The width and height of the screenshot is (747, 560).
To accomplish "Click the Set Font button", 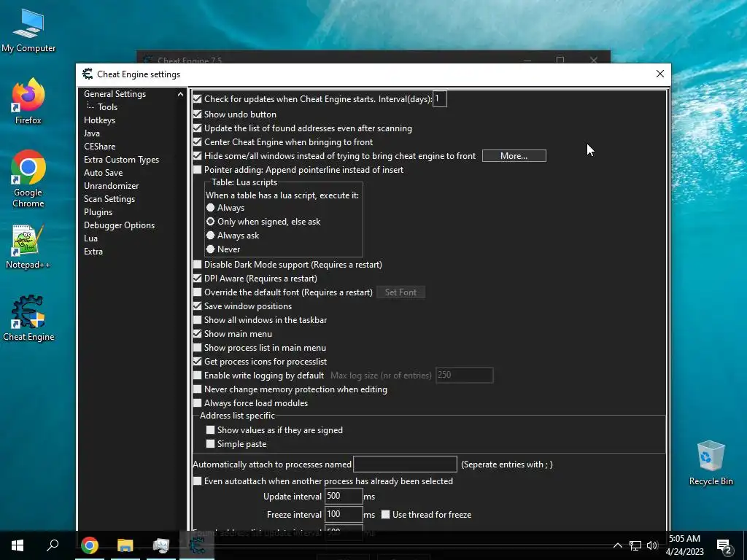I will click(400, 292).
